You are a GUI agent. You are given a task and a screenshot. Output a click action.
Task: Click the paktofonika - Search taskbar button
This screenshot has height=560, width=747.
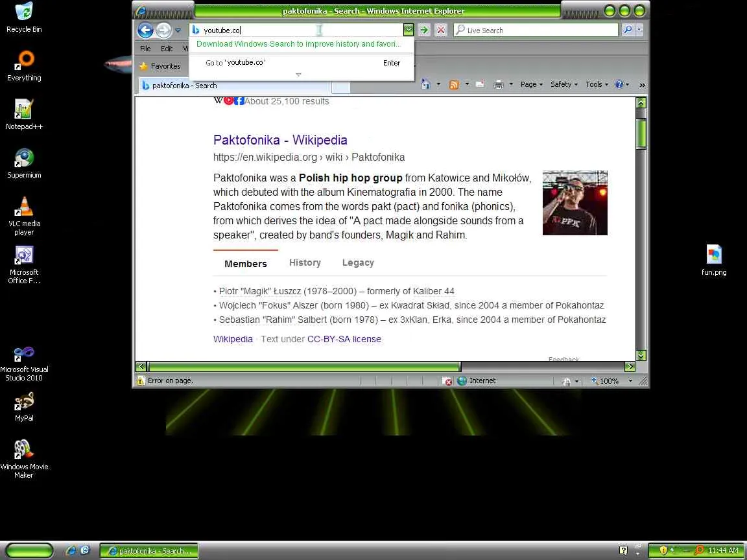click(x=148, y=551)
